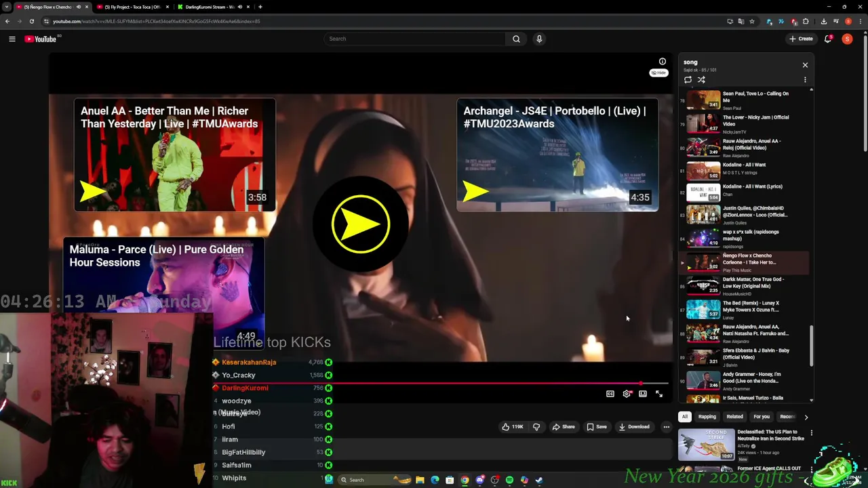Select the Related filter chip
868x488 pixels.
pos(735,417)
